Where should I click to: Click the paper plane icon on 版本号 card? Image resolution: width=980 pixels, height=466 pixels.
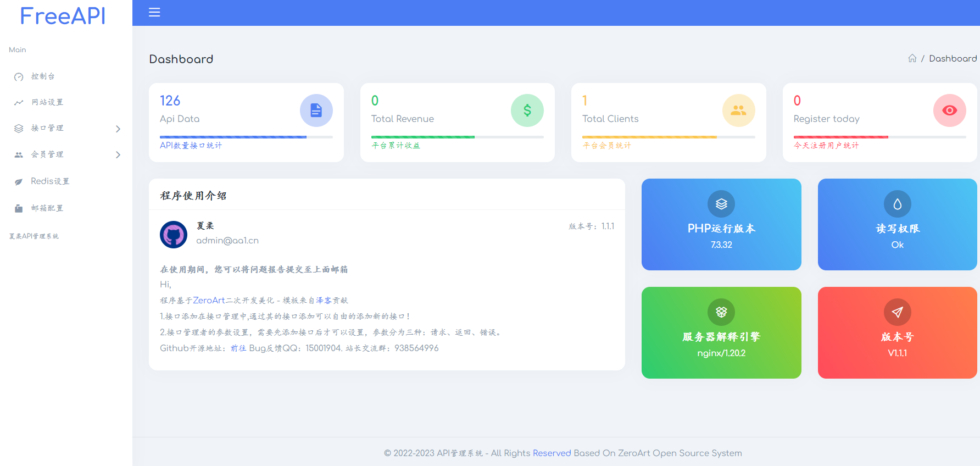coord(898,312)
